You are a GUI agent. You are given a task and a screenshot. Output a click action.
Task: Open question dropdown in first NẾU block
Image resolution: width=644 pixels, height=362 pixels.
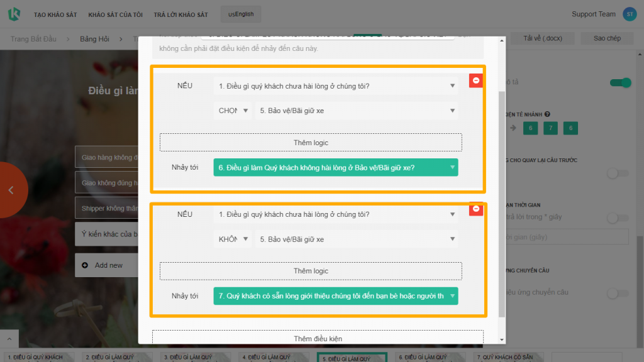[x=336, y=85]
